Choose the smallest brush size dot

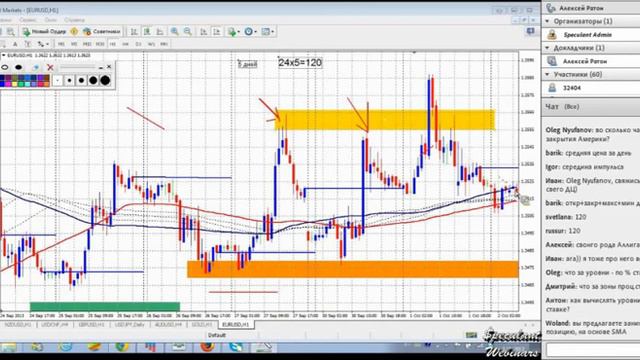coord(58,80)
